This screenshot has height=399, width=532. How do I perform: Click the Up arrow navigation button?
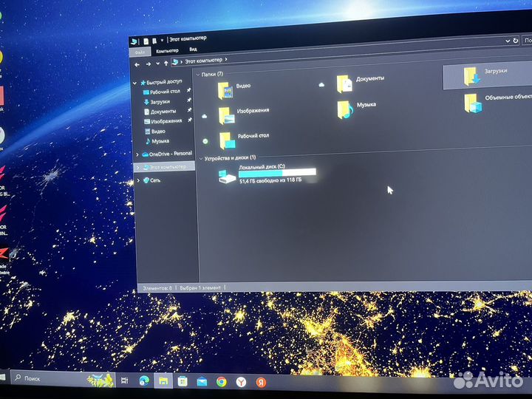(x=165, y=64)
